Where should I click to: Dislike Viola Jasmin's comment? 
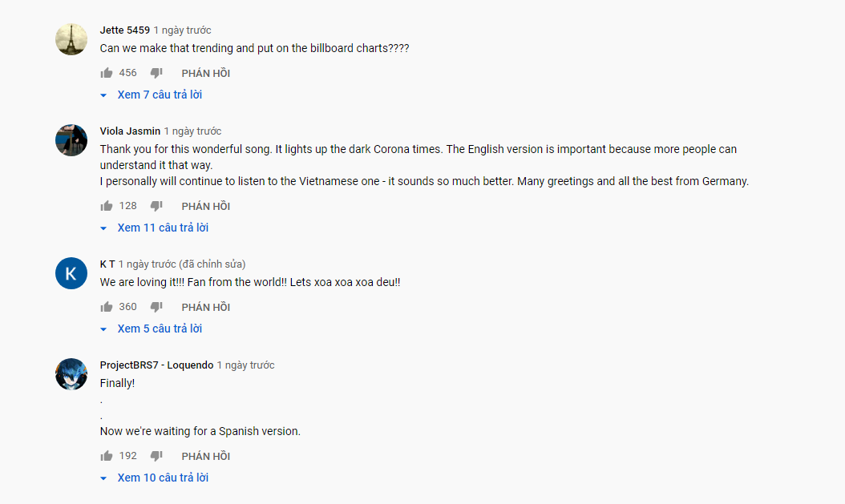(156, 206)
